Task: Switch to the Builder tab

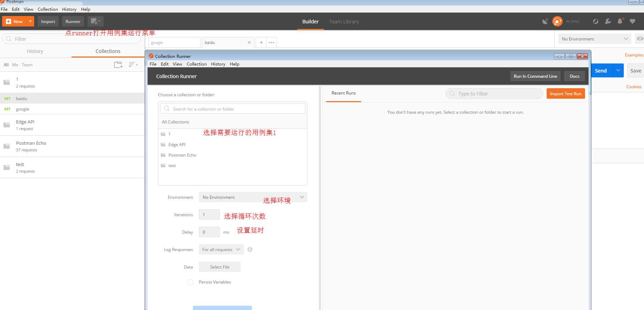Action: 310,22
